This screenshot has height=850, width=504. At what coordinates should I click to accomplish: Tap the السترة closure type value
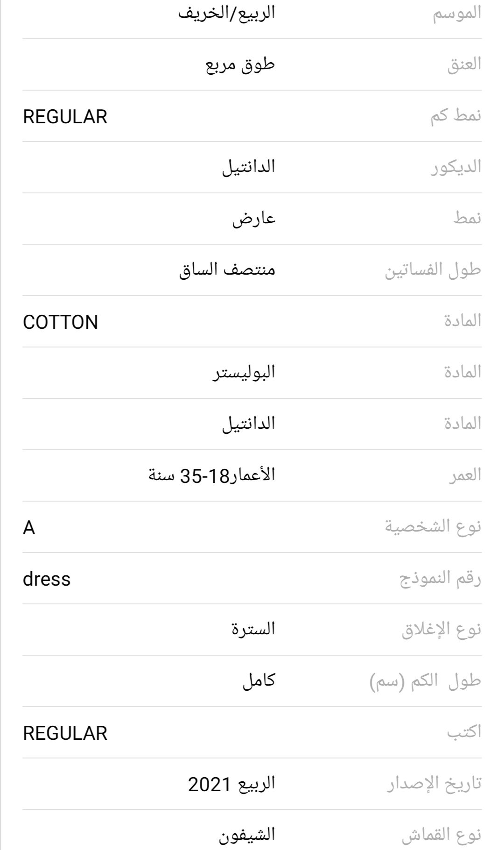(253, 630)
